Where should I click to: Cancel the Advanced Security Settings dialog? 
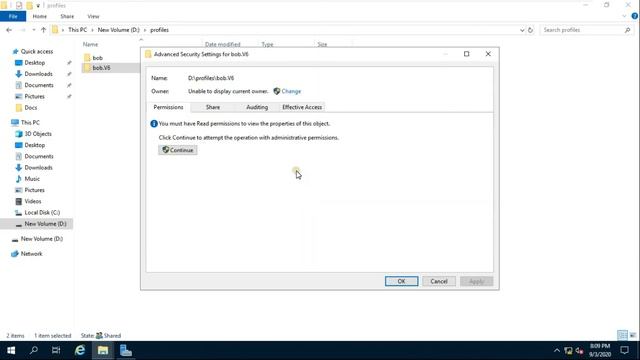click(x=439, y=281)
